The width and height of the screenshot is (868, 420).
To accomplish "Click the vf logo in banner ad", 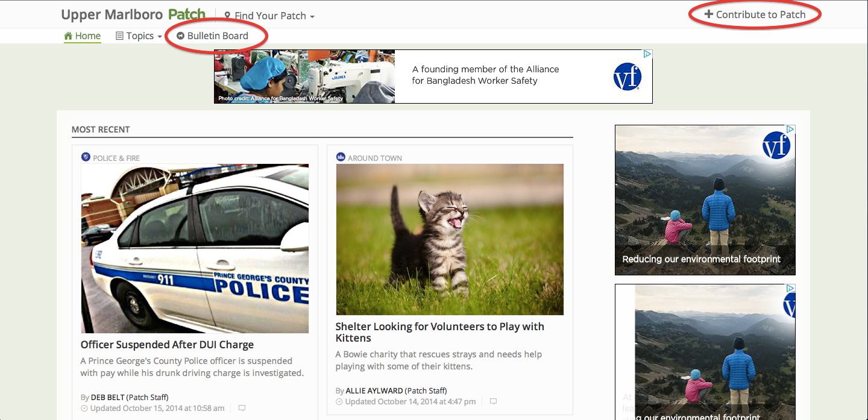I will click(x=627, y=77).
